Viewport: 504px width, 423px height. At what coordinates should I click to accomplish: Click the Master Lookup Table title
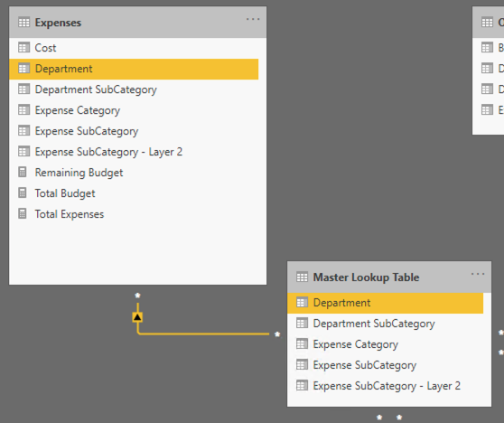[x=366, y=277]
